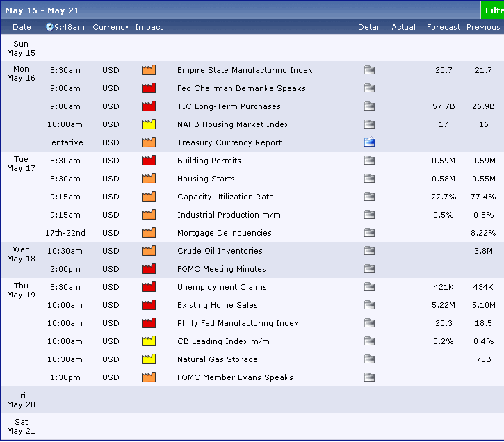Click the Actual column header
The width and height of the screenshot is (504, 442).
(x=403, y=27)
